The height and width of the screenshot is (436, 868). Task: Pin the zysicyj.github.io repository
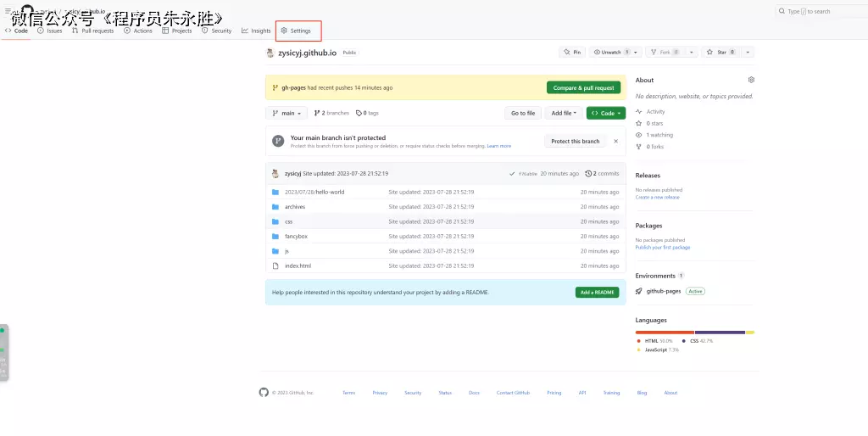click(x=571, y=52)
